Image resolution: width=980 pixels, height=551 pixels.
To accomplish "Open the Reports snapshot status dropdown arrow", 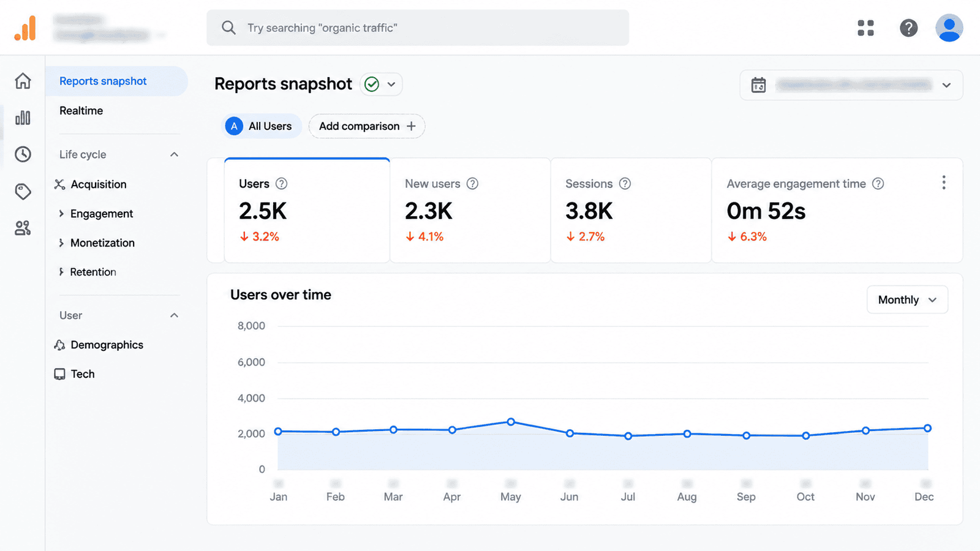I will click(391, 84).
